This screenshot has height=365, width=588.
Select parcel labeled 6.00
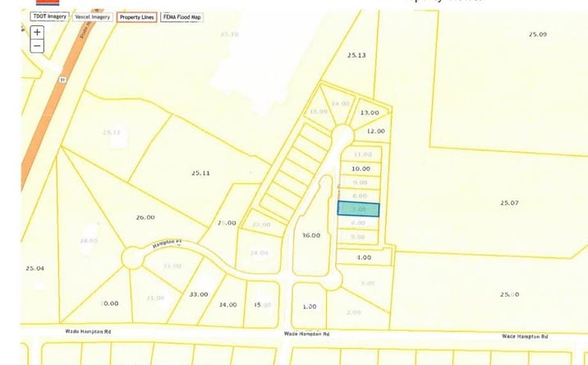click(x=358, y=223)
